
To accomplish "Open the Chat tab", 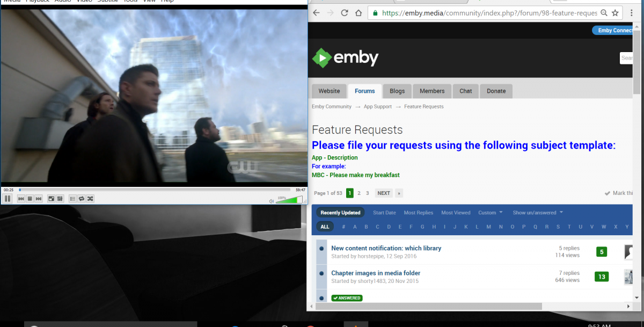I will [466, 91].
